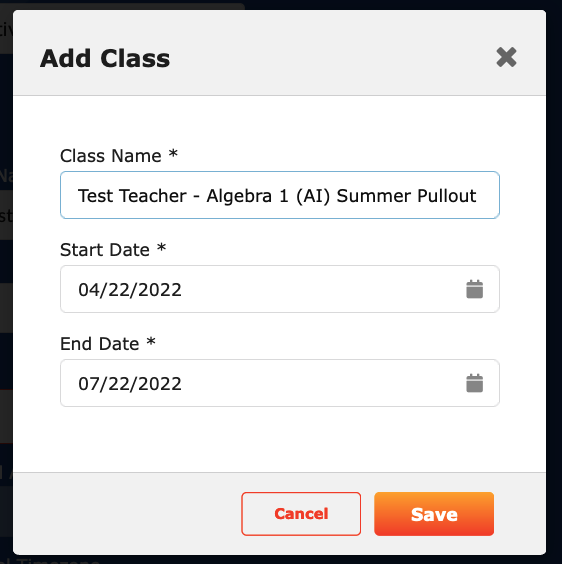562x564 pixels.
Task: Select the year 2022 in End Date
Action: (160, 384)
